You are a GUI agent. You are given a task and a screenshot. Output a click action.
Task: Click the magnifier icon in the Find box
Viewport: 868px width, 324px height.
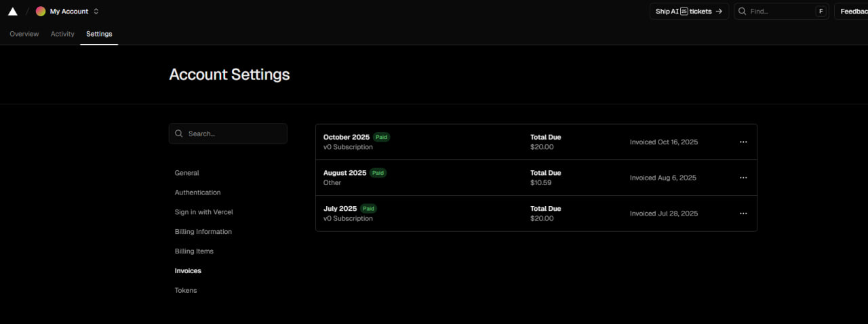coord(743,12)
